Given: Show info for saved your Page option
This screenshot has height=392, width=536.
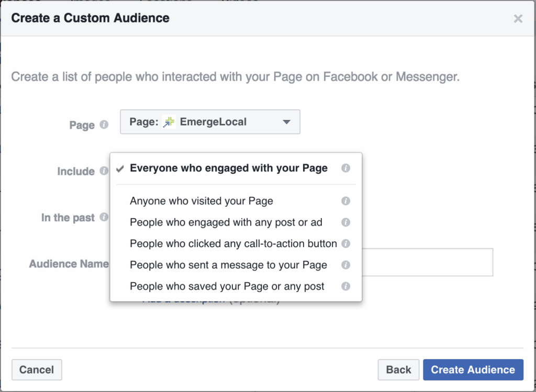Looking at the screenshot, I should 345,287.
